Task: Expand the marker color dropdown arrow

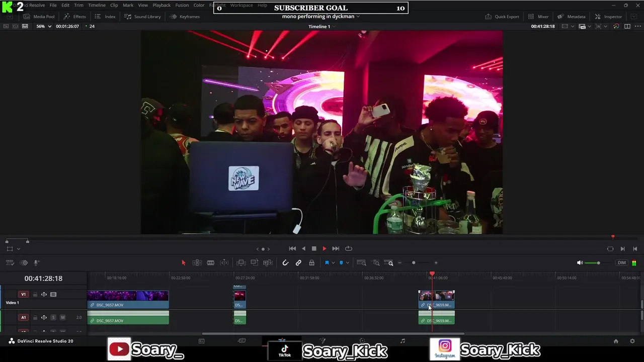Action: (x=347, y=263)
